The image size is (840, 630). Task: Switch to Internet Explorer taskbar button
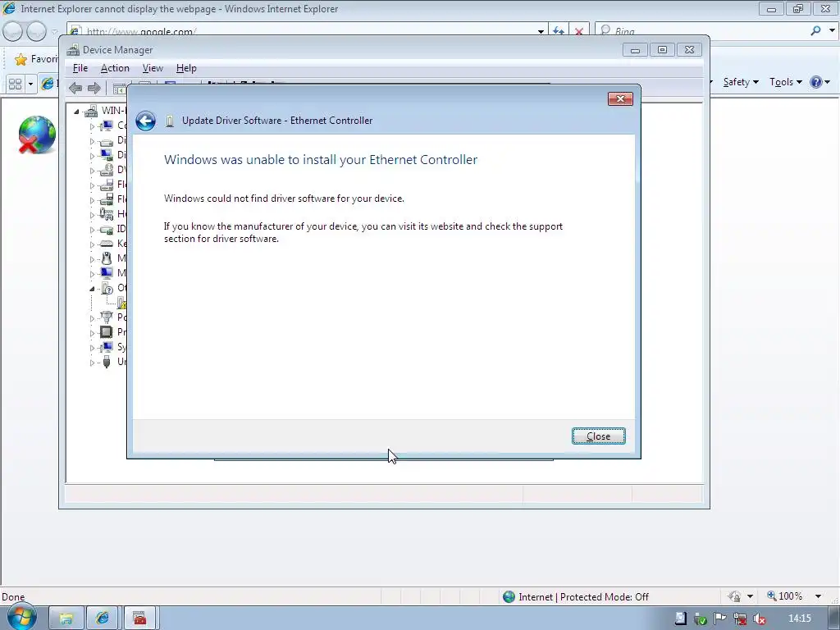pos(103,619)
